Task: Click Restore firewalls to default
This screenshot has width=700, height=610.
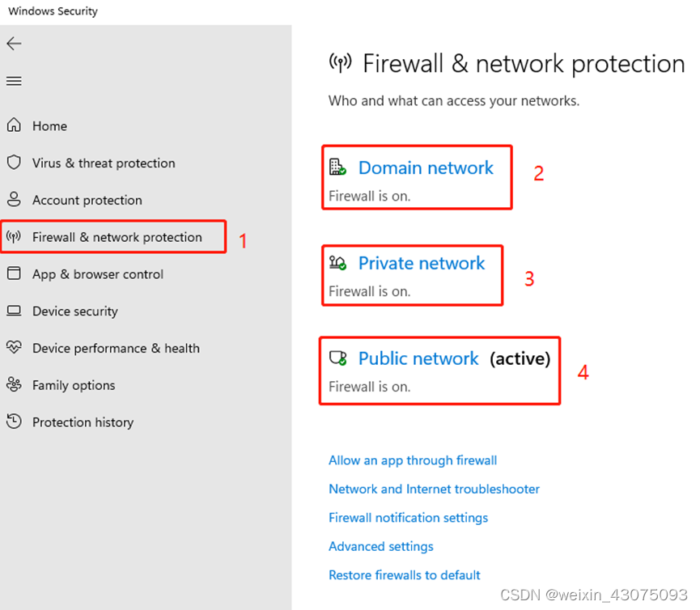Action: pyautogui.click(x=405, y=575)
